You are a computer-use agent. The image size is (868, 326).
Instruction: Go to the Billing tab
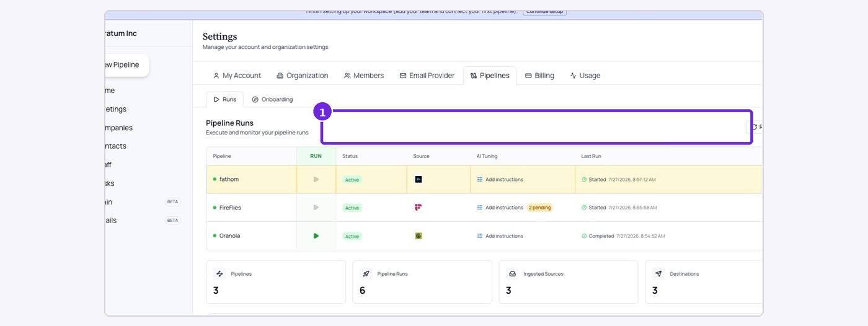pyautogui.click(x=539, y=76)
